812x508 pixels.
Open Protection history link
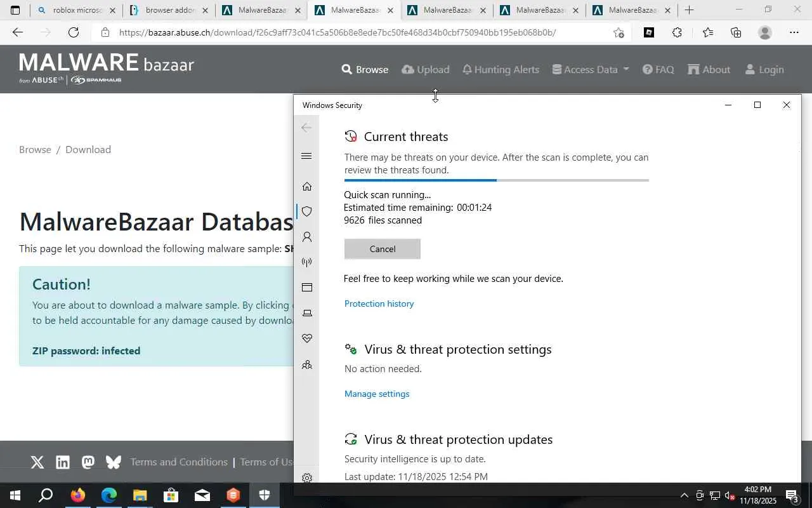(379, 304)
